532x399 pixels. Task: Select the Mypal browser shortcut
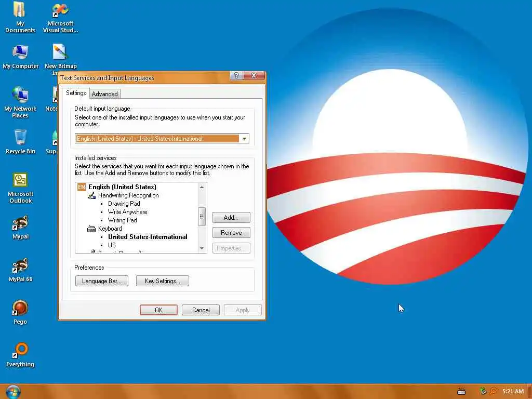pyautogui.click(x=20, y=228)
